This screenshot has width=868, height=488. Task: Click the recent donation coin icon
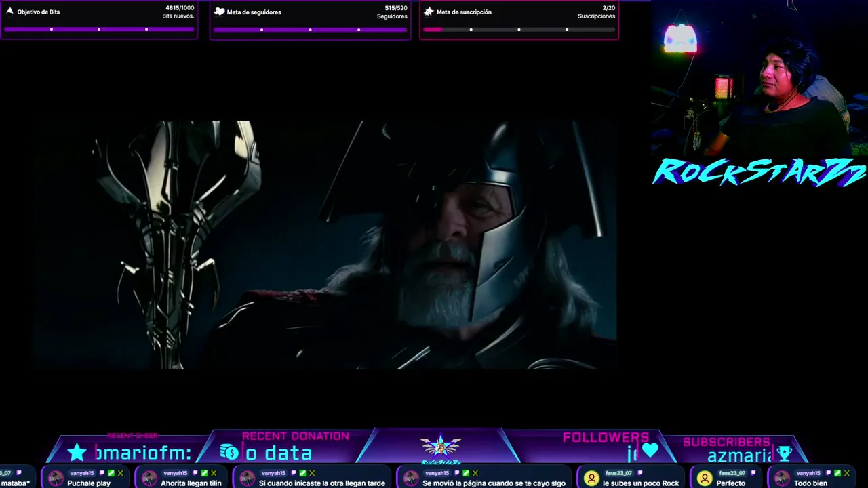[x=229, y=452]
